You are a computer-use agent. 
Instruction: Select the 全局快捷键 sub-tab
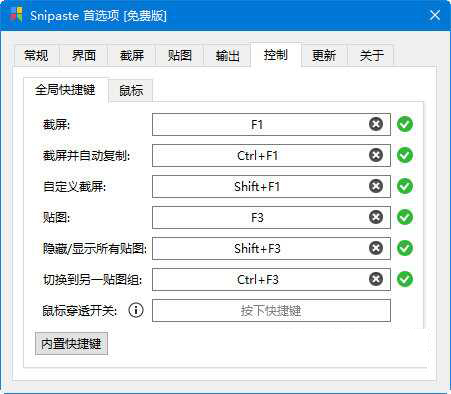65,90
